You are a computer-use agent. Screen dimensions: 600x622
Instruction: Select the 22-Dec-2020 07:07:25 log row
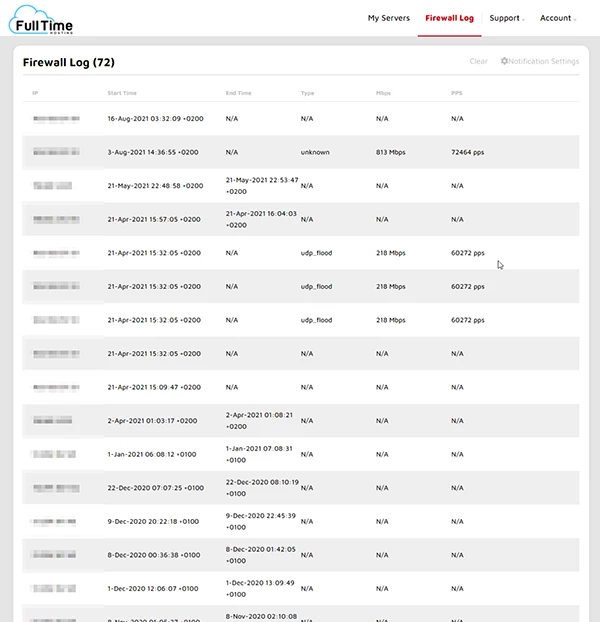click(155, 488)
